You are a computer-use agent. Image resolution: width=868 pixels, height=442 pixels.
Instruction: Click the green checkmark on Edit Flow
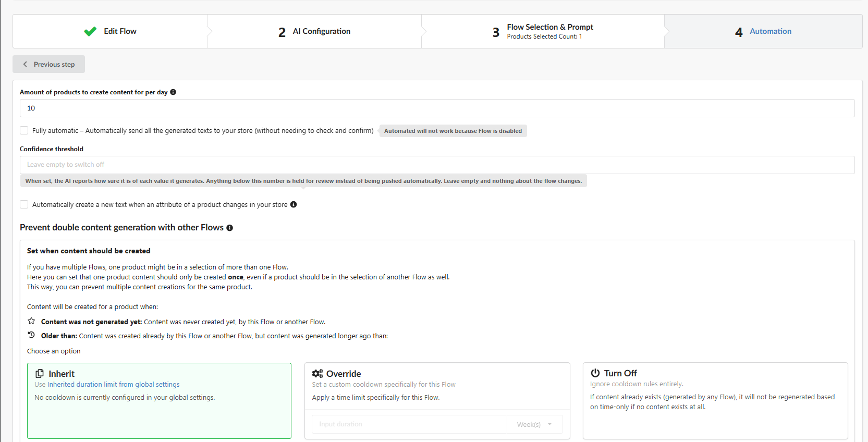tap(90, 31)
